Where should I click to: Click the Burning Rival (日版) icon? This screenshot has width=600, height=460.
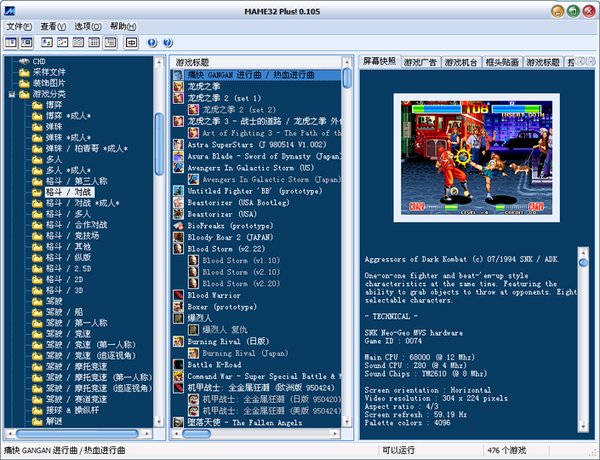tap(178, 341)
